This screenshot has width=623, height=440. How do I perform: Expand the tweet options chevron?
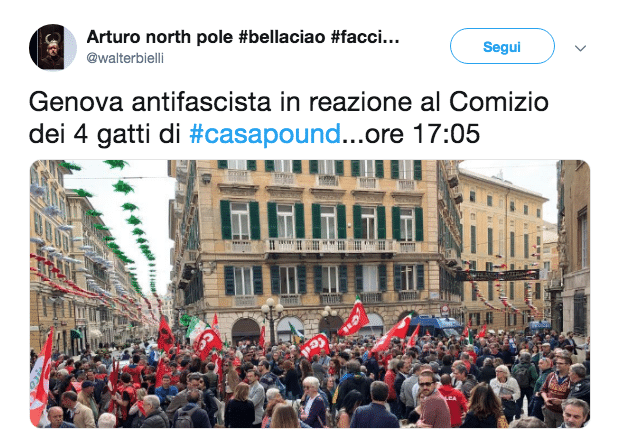pos(580,48)
